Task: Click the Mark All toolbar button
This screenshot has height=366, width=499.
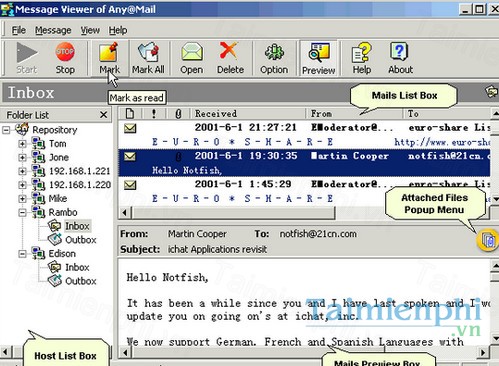Action: coord(148,58)
